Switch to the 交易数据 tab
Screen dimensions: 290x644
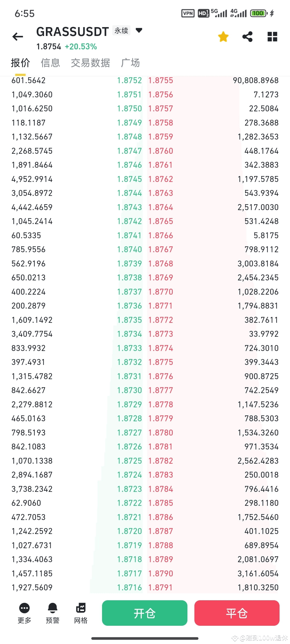(90, 62)
